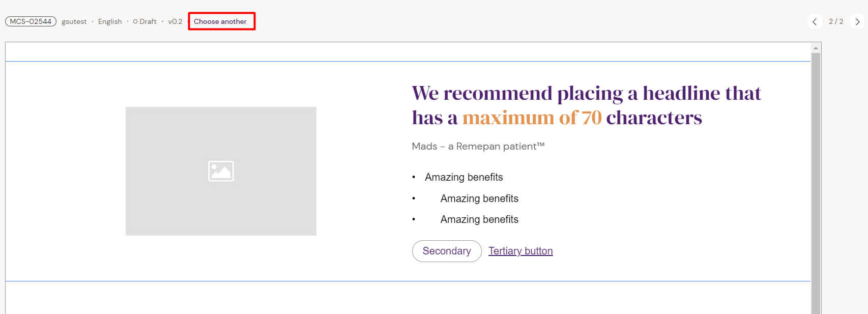The width and height of the screenshot is (868, 314).
Task: Click the scrollbar up arrow
Action: click(x=816, y=48)
